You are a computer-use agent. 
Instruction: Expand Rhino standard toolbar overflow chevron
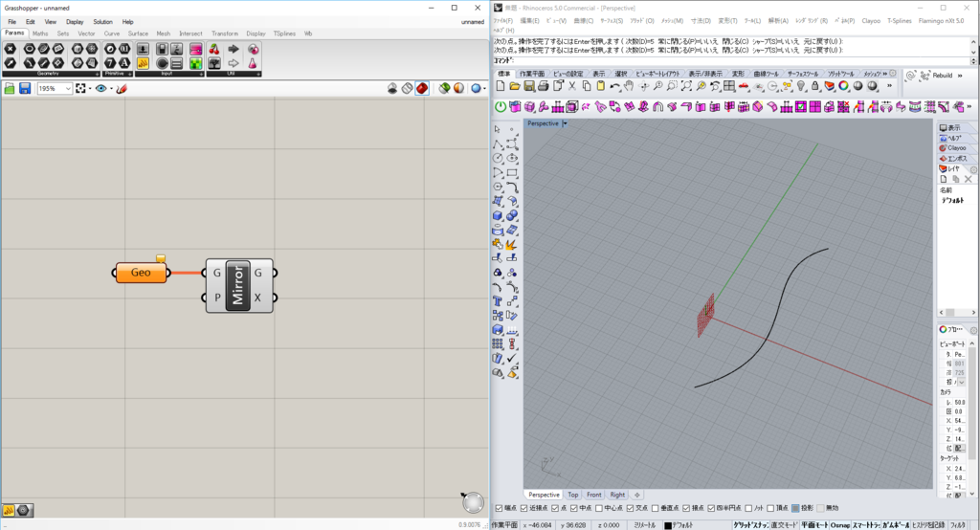(889, 86)
